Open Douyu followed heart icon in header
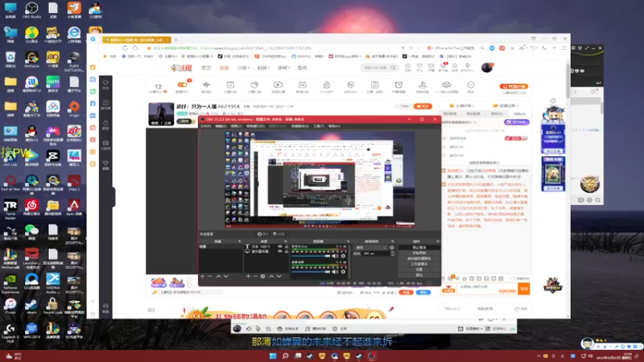This screenshot has width=644, height=362. coord(419,66)
